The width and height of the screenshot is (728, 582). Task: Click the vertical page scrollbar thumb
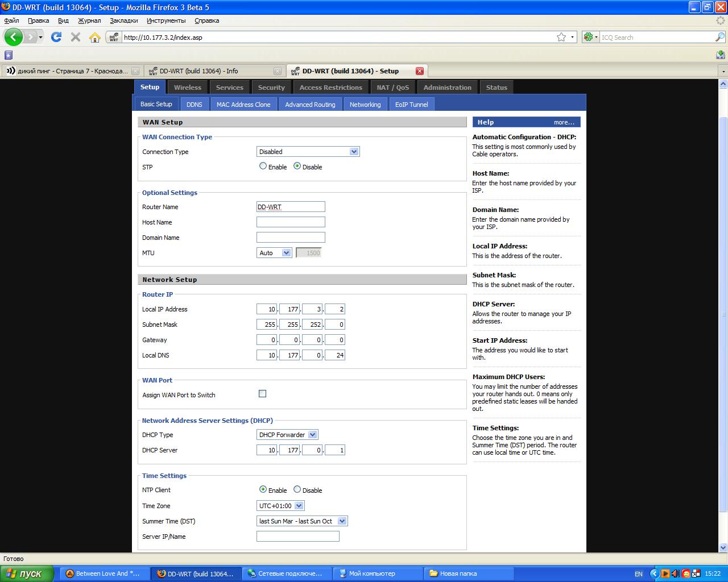click(x=723, y=314)
